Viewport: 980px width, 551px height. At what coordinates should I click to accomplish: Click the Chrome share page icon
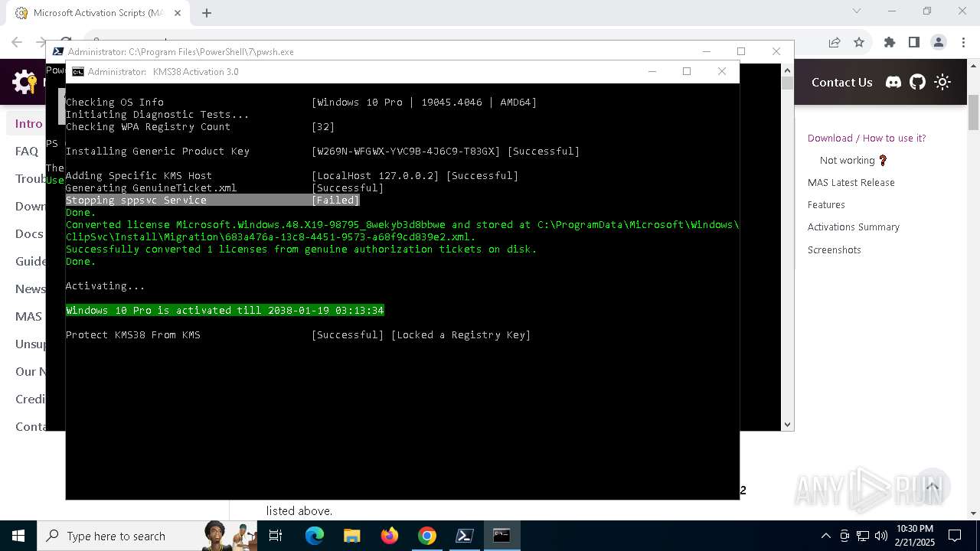pos(835,42)
